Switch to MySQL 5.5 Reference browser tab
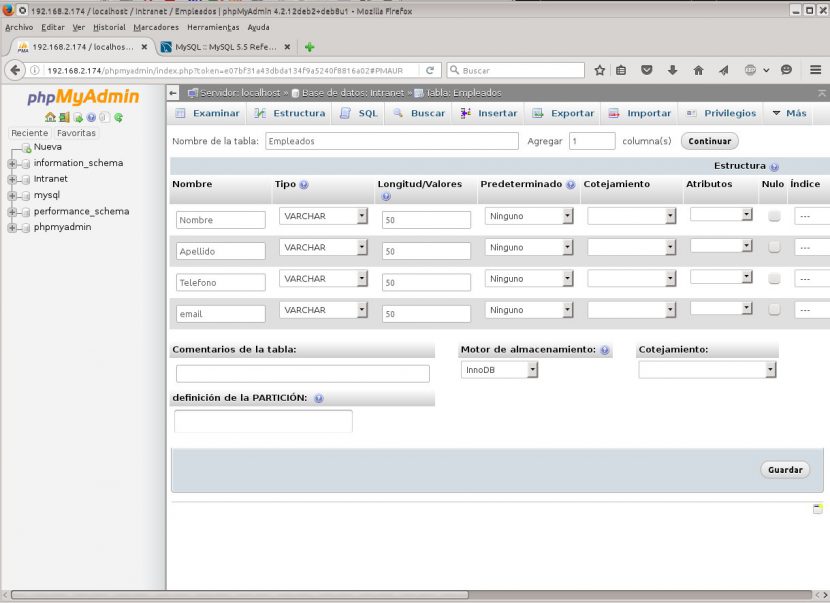 (x=226, y=47)
